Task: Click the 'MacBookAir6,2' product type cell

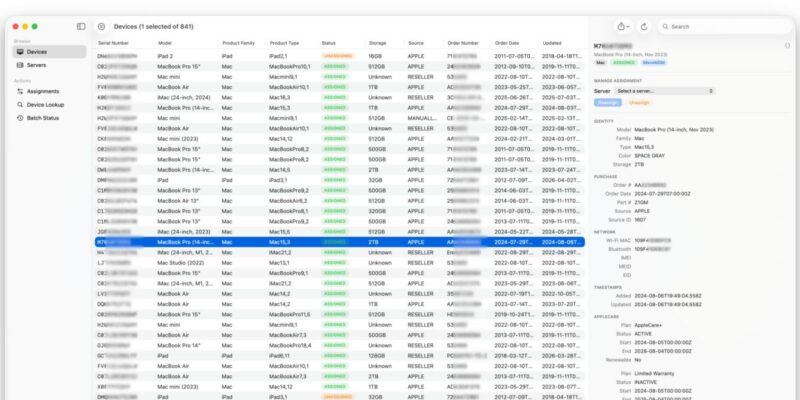Action: (288, 201)
